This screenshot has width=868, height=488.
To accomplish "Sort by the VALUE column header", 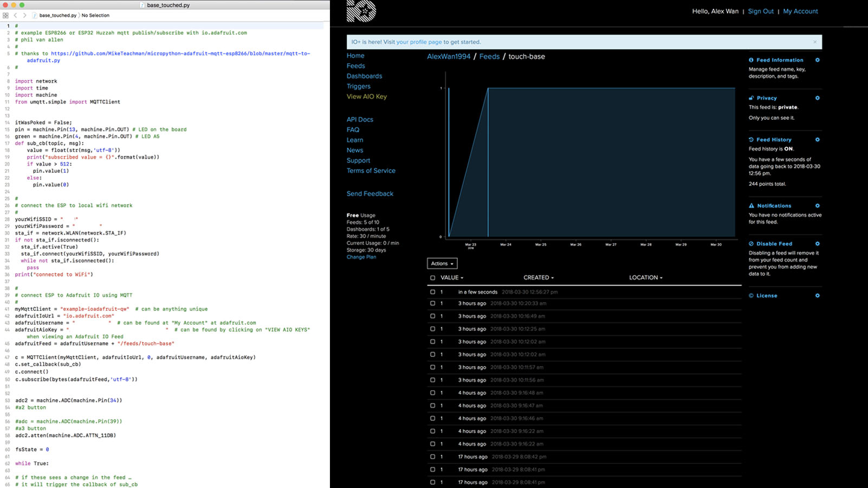I will 452,278.
